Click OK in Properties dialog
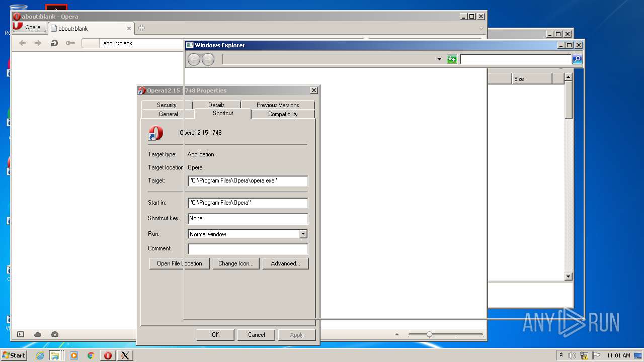Viewport: 644px width, 362px height. pyautogui.click(x=215, y=335)
